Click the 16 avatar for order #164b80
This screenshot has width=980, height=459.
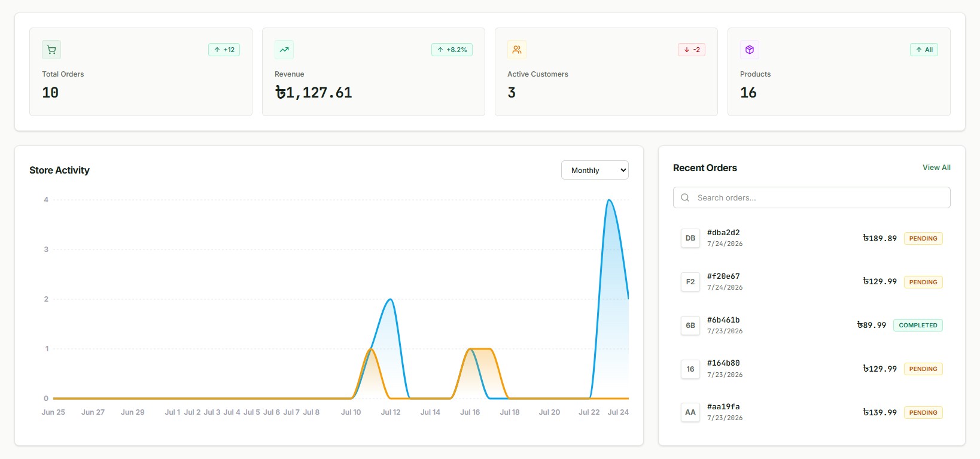click(690, 369)
